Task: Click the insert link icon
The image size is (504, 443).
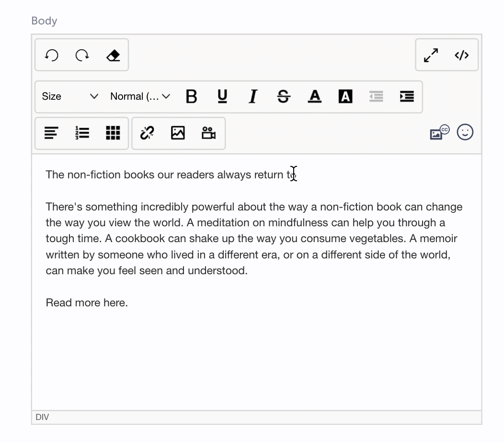Action: 147,133
